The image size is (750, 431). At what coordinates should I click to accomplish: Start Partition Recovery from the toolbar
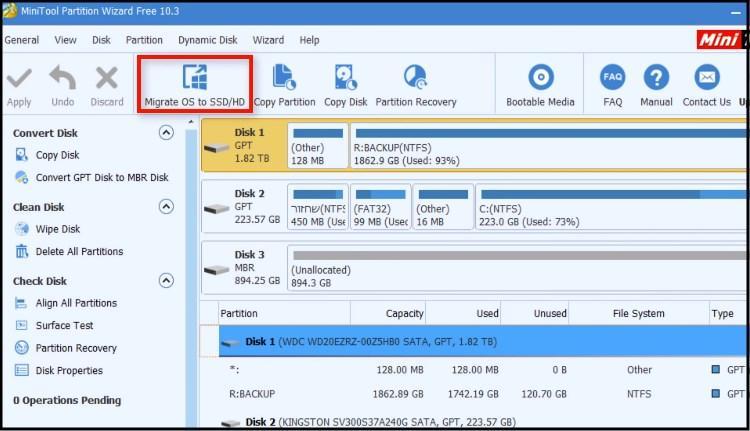(416, 86)
